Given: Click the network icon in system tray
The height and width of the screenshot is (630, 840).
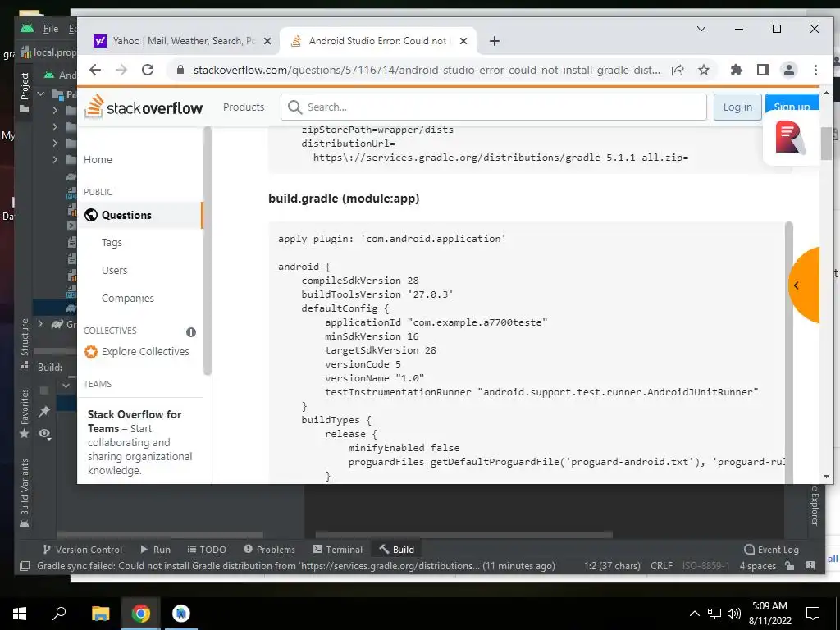Looking at the screenshot, I should point(714,614).
